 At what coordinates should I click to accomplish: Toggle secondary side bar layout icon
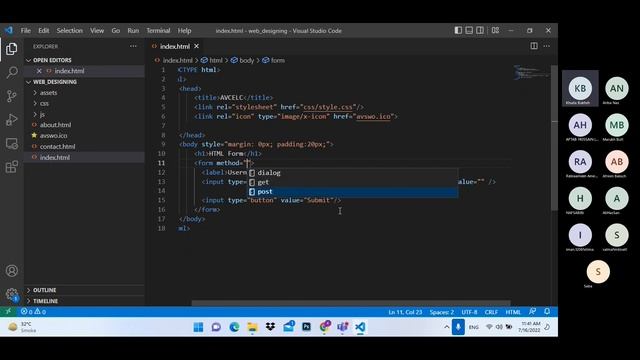(480, 30)
